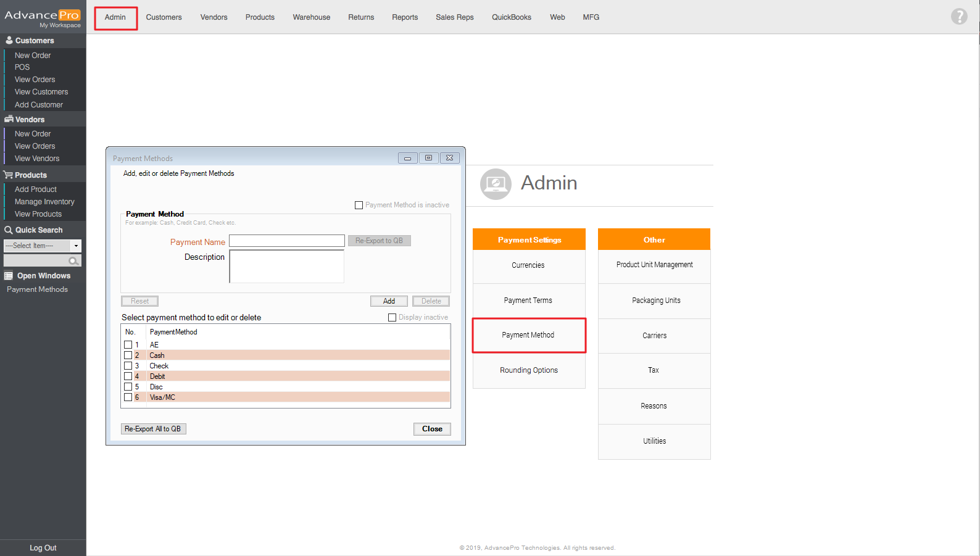Viewport: 980px width, 556px height.
Task: Click the Customers person icon in sidebar
Action: pyautogui.click(x=9, y=40)
